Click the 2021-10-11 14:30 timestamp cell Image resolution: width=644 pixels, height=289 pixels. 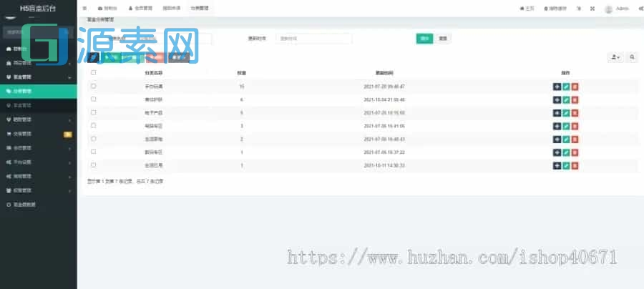click(384, 165)
